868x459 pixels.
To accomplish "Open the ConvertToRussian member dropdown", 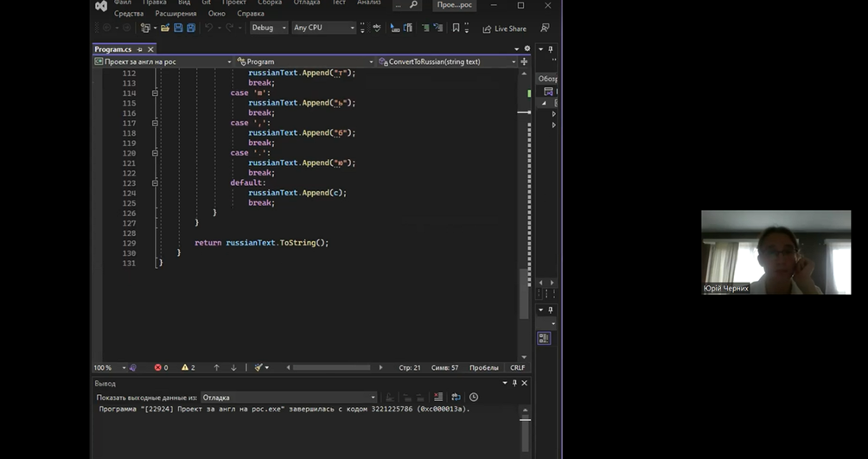I will (x=447, y=61).
